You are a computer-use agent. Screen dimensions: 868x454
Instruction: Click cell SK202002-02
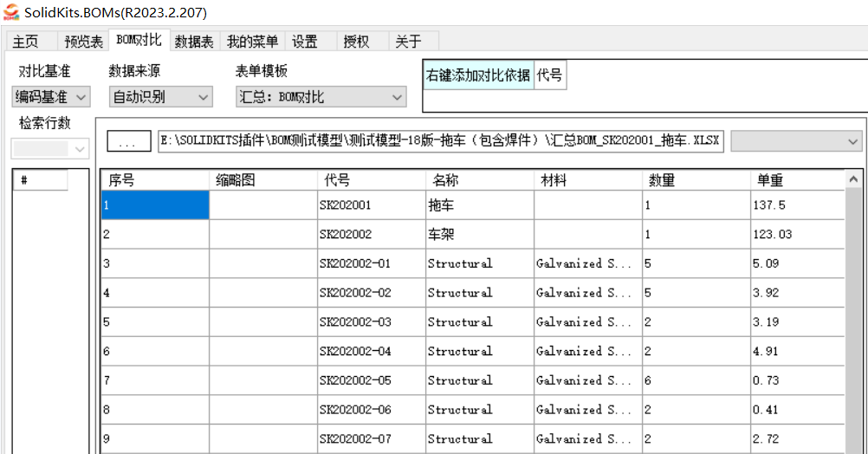tap(372, 292)
